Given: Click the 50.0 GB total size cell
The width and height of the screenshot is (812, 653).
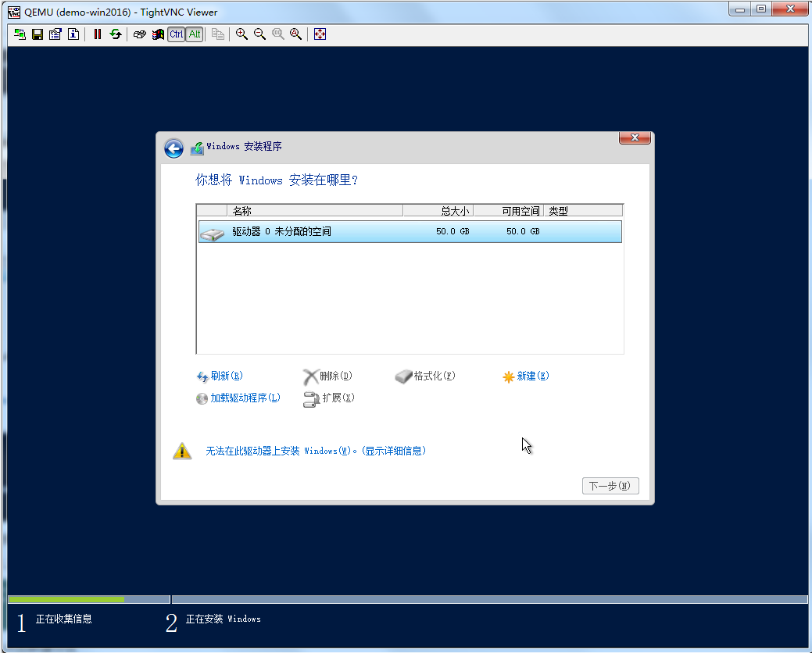Looking at the screenshot, I should [x=453, y=231].
